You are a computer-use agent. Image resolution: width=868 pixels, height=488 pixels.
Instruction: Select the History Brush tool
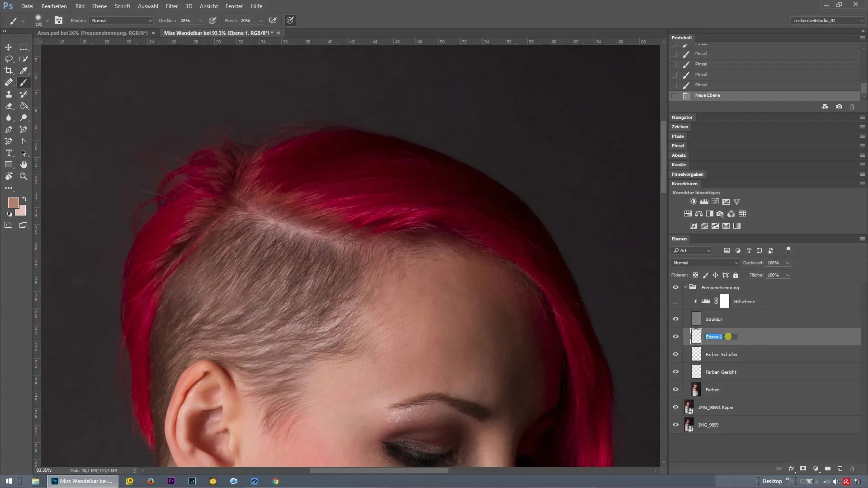pyautogui.click(x=24, y=94)
